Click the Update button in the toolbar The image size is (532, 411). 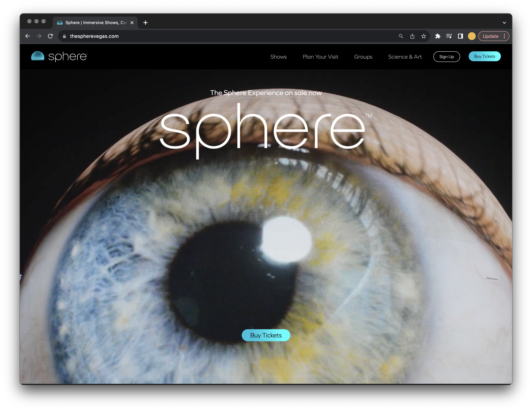pyautogui.click(x=490, y=36)
